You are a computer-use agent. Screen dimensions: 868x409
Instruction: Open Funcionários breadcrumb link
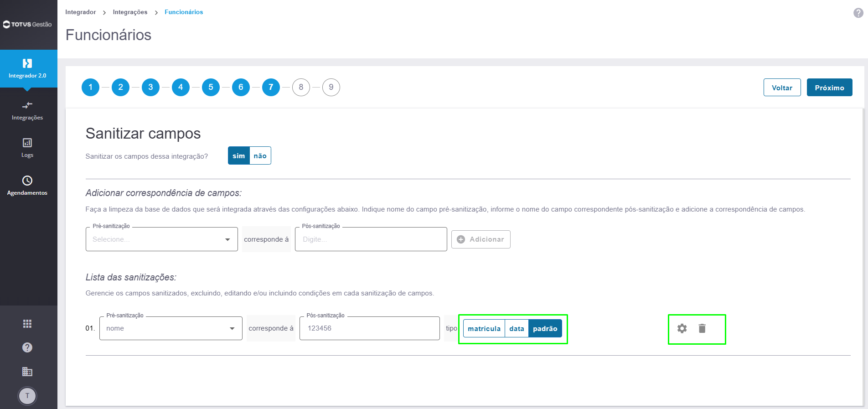pyautogui.click(x=184, y=12)
